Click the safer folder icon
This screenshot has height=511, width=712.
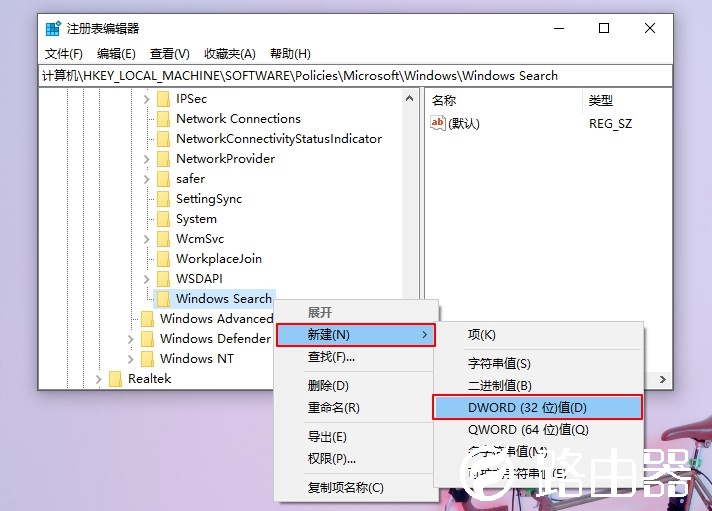tap(163, 179)
